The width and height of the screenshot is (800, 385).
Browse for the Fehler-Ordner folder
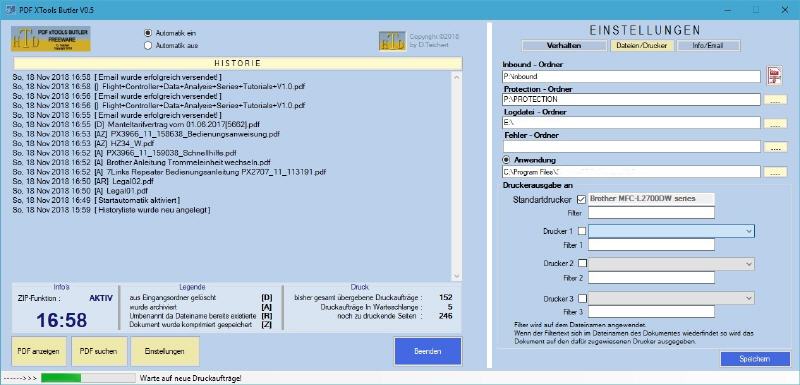[775, 147]
